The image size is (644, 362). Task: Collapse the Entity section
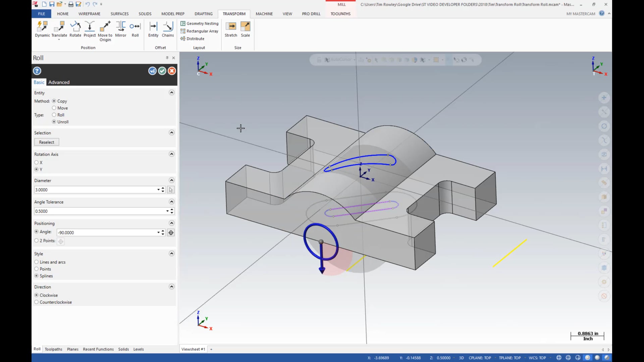(x=171, y=93)
